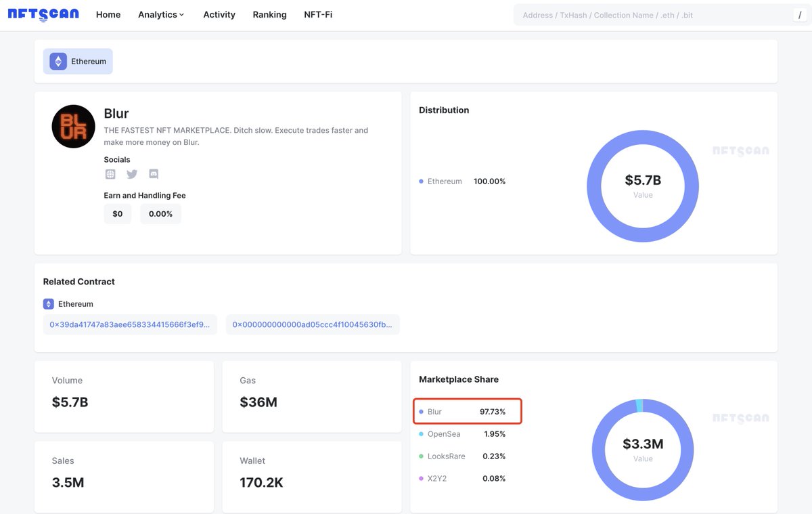Select the Gas $36M value

click(258, 402)
